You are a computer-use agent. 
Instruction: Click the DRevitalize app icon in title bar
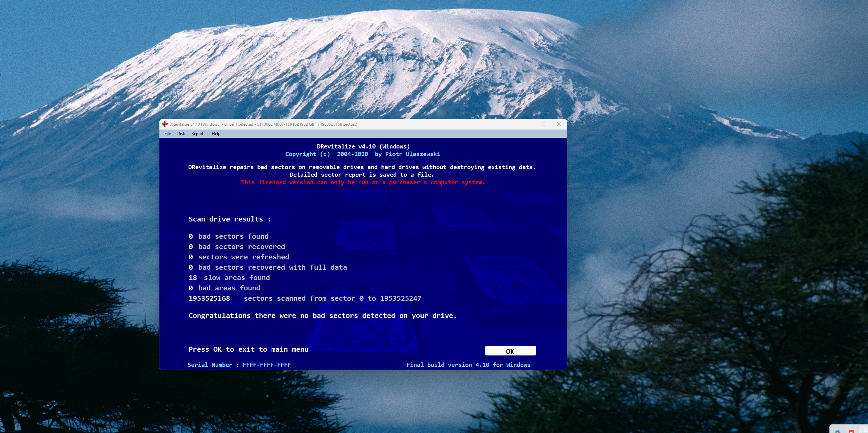click(165, 124)
